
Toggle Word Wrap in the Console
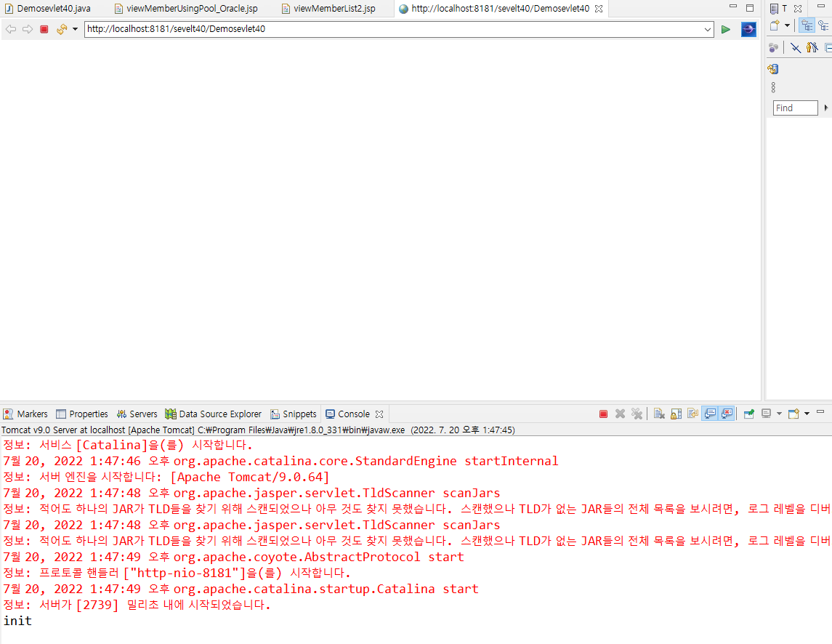click(692, 414)
